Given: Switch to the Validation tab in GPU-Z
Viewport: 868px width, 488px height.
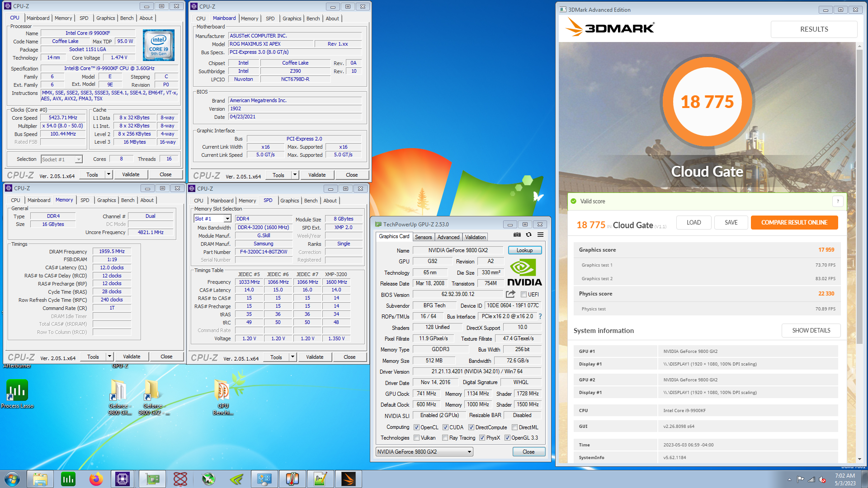Looking at the screenshot, I should [475, 237].
